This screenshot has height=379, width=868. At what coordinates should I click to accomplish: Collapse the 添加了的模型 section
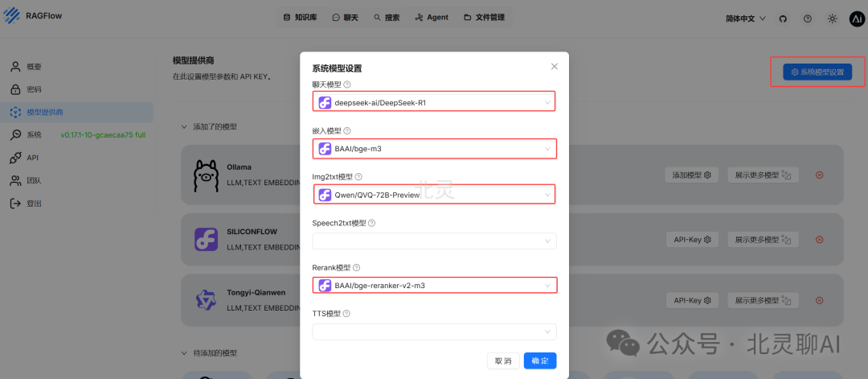point(185,127)
